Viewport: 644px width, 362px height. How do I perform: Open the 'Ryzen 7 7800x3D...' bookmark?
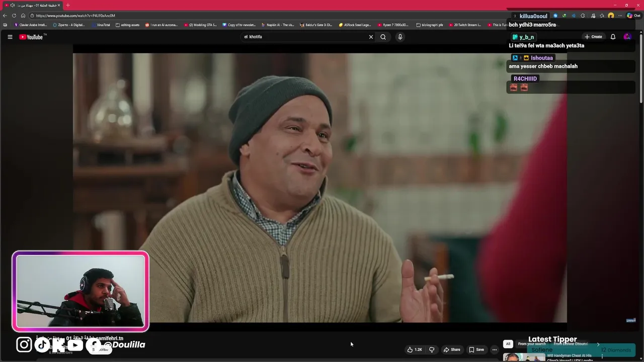pyautogui.click(x=393, y=25)
